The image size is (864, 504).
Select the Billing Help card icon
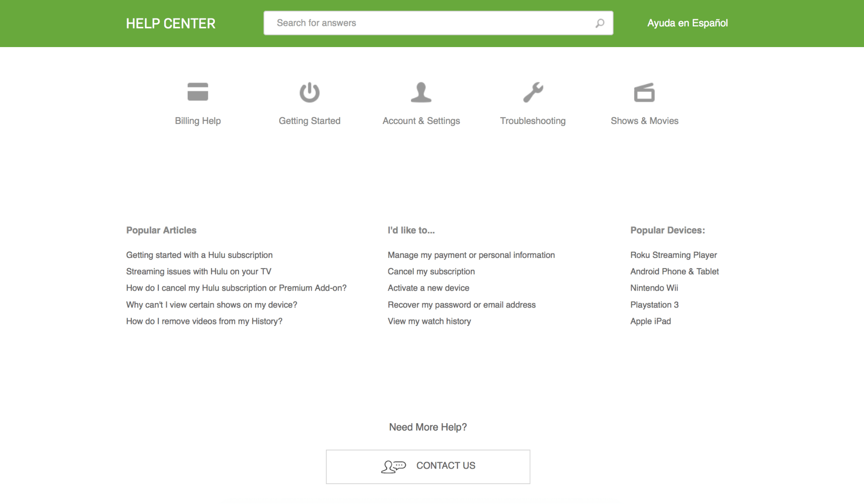click(x=198, y=92)
